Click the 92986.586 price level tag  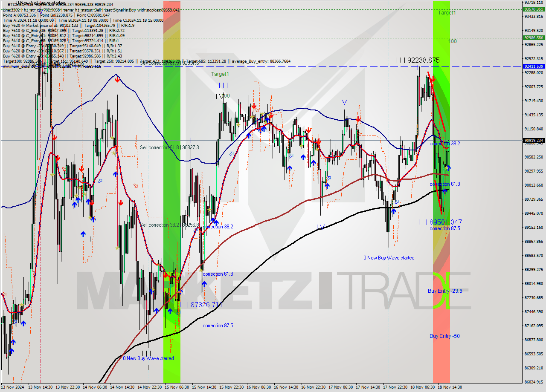click(534, 37)
